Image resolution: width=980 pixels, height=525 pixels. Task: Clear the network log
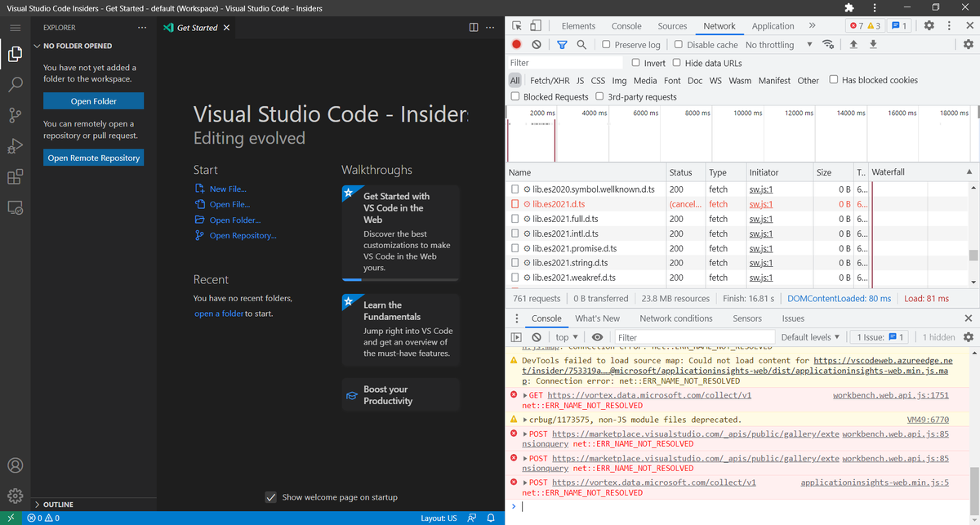coord(536,45)
